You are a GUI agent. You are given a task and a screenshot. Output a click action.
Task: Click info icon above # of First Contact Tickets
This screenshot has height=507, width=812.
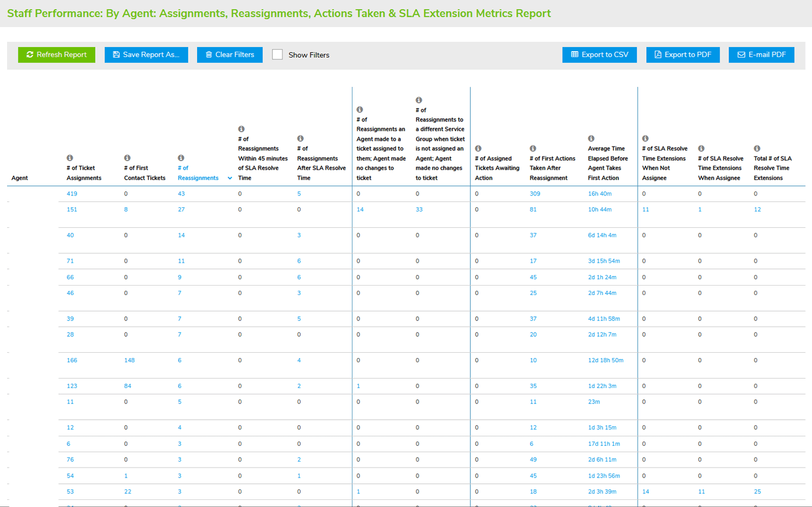[x=127, y=158]
